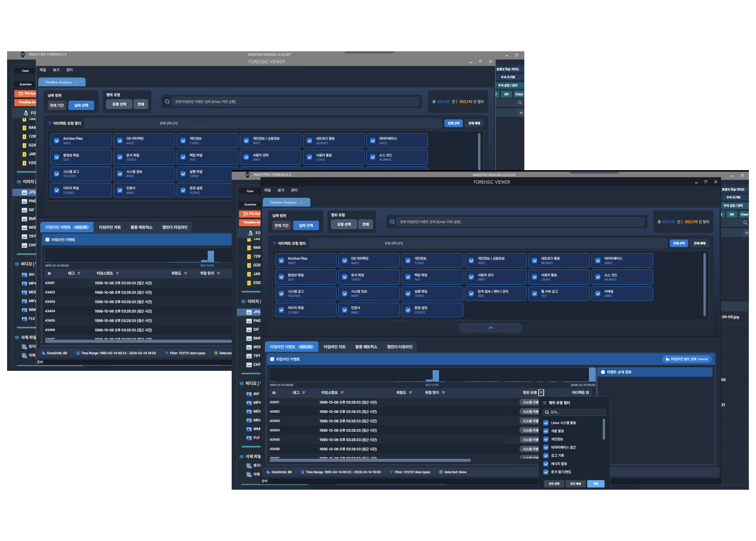756x541 pixels.
Task: Uncheck Linux 시스템 활동 in the filter popup
Action: pyautogui.click(x=546, y=423)
